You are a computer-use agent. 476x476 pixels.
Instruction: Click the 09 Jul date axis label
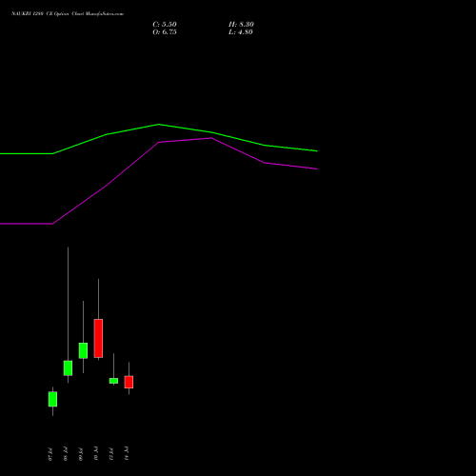click(x=81, y=454)
